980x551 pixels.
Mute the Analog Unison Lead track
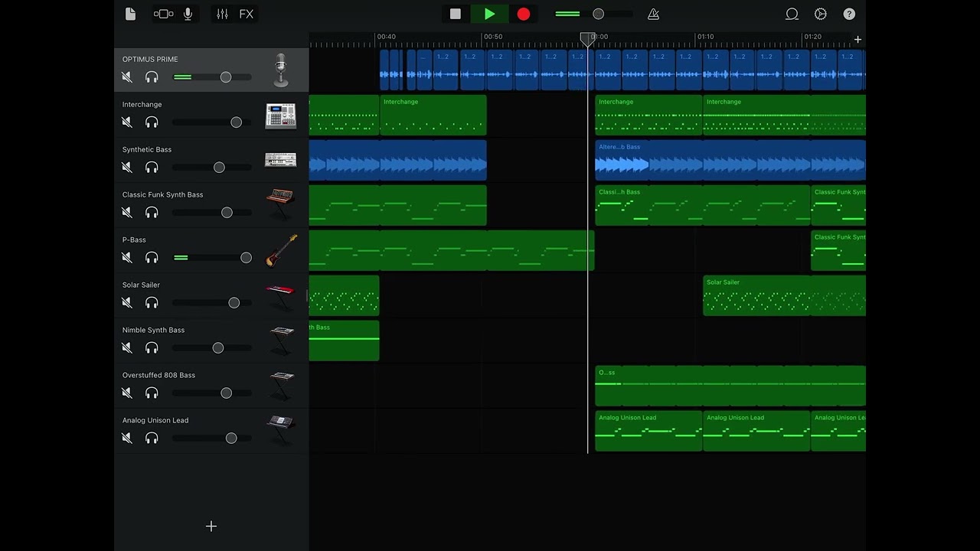click(127, 439)
